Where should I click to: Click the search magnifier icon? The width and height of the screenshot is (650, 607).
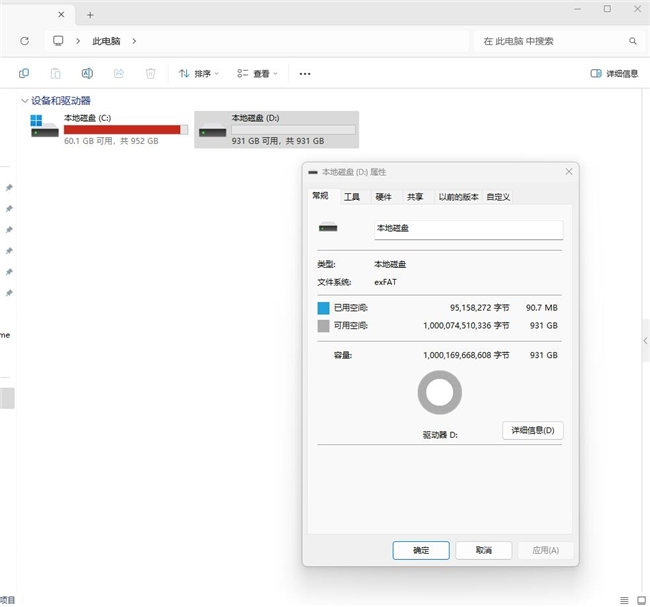click(633, 41)
